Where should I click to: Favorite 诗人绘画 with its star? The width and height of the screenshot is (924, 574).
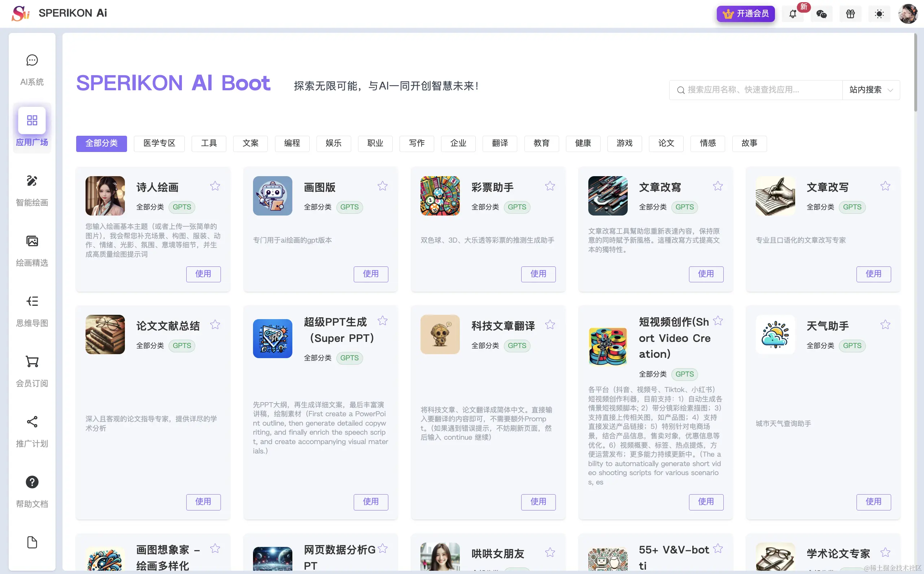point(215,186)
